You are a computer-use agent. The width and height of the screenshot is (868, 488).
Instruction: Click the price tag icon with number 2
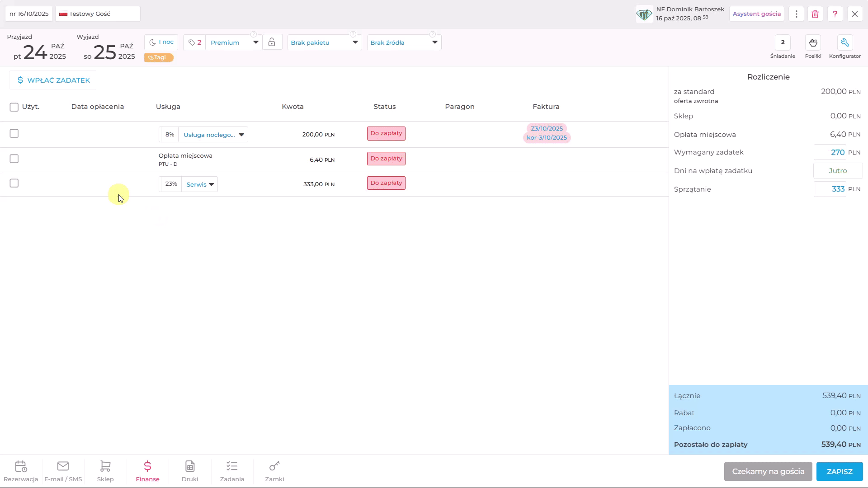click(195, 42)
